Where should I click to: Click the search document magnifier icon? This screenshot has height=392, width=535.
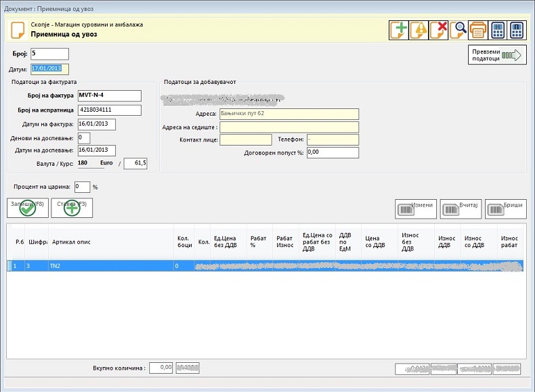coord(458,30)
